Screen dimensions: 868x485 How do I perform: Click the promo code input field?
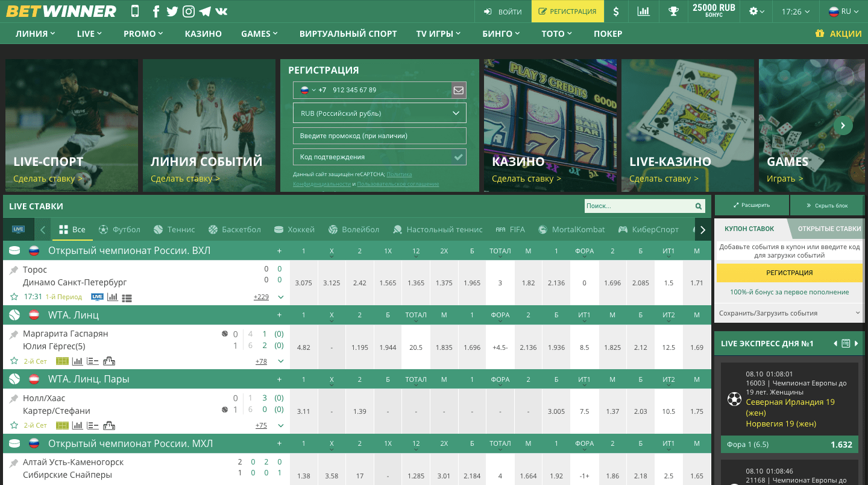pos(379,136)
